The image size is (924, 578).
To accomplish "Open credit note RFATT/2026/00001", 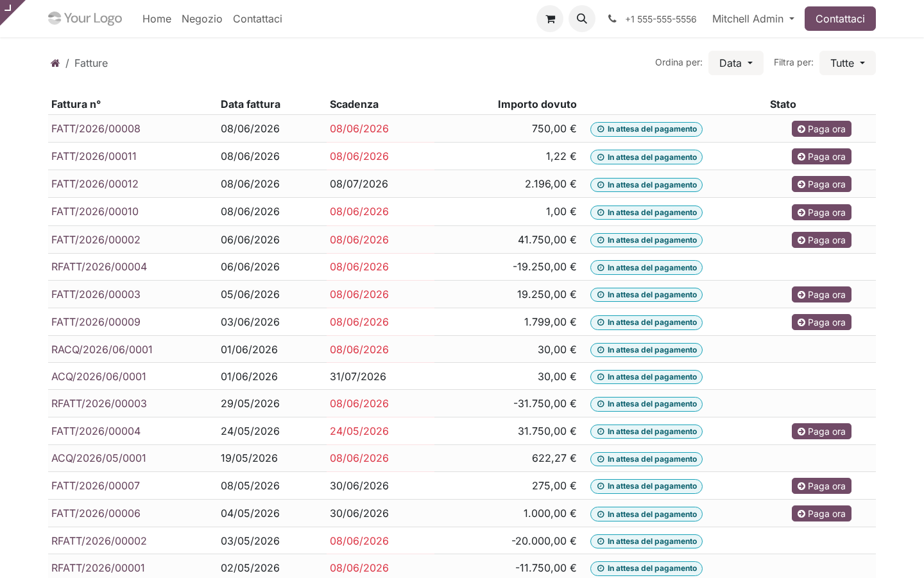I will 98,568.
